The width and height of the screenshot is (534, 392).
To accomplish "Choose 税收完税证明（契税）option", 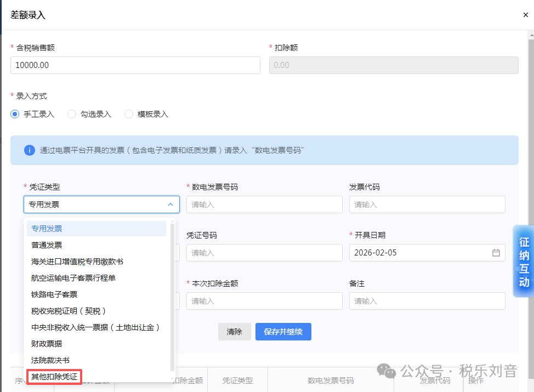I will [x=96, y=311].
